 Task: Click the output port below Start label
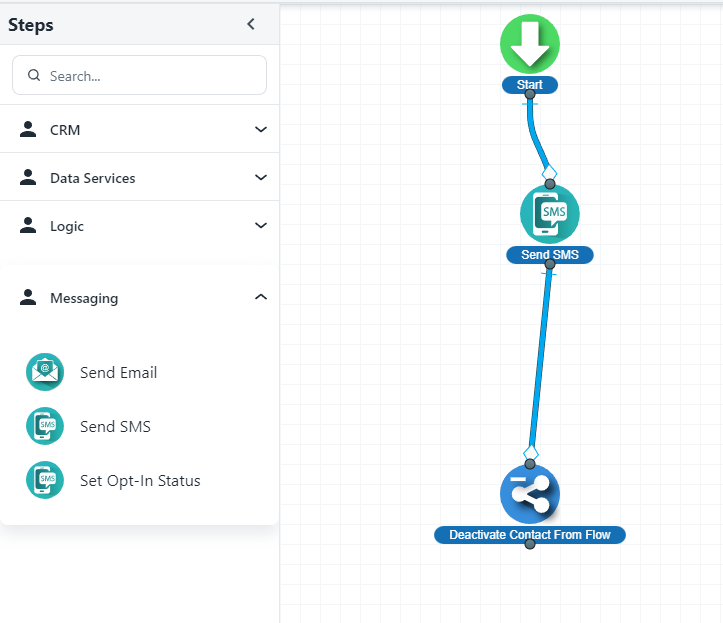[530, 96]
